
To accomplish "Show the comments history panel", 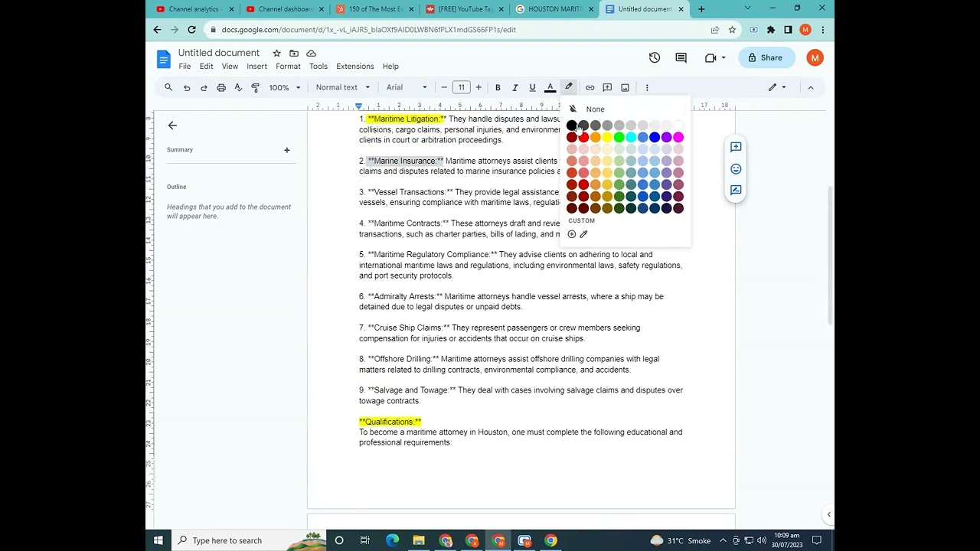I will (x=681, y=57).
